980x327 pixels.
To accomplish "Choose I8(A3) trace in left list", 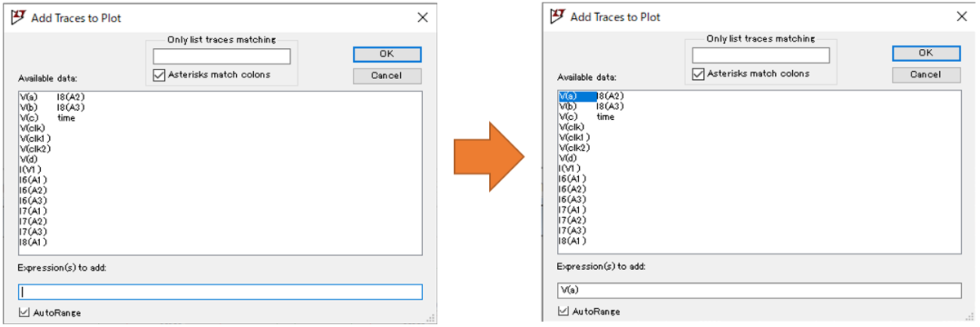I will [x=70, y=108].
